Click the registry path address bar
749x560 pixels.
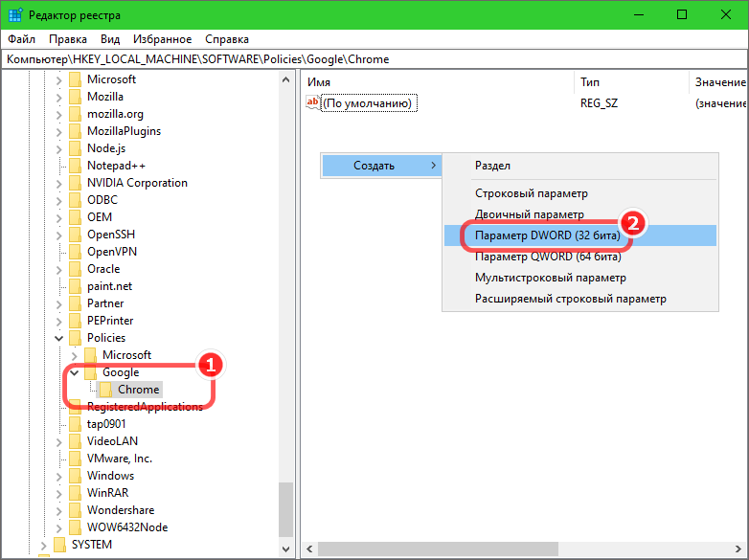[374, 59]
